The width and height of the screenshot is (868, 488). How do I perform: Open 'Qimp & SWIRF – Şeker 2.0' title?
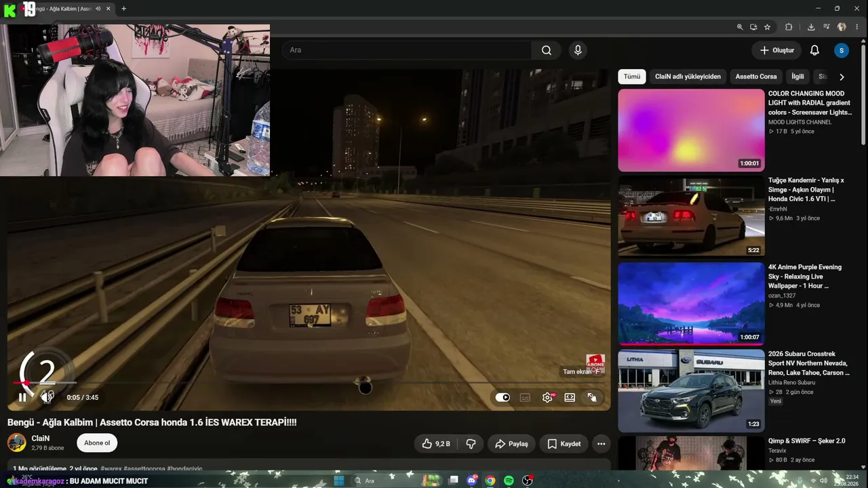[806, 441]
